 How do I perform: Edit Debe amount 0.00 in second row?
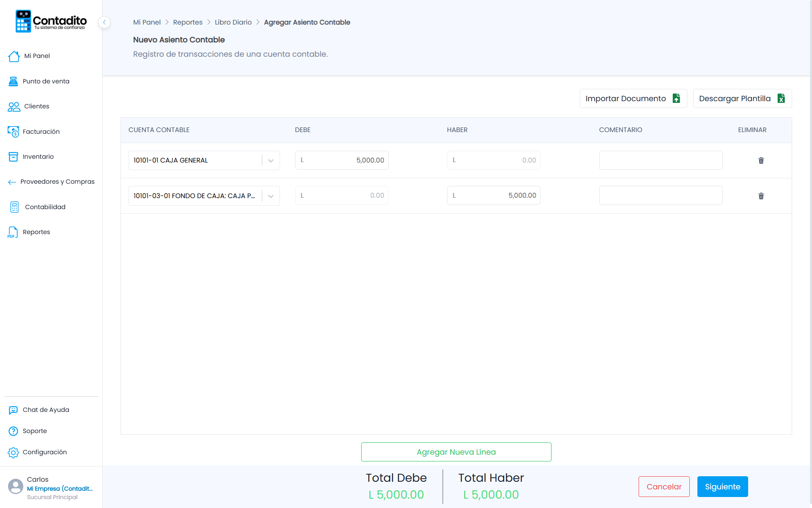click(342, 196)
